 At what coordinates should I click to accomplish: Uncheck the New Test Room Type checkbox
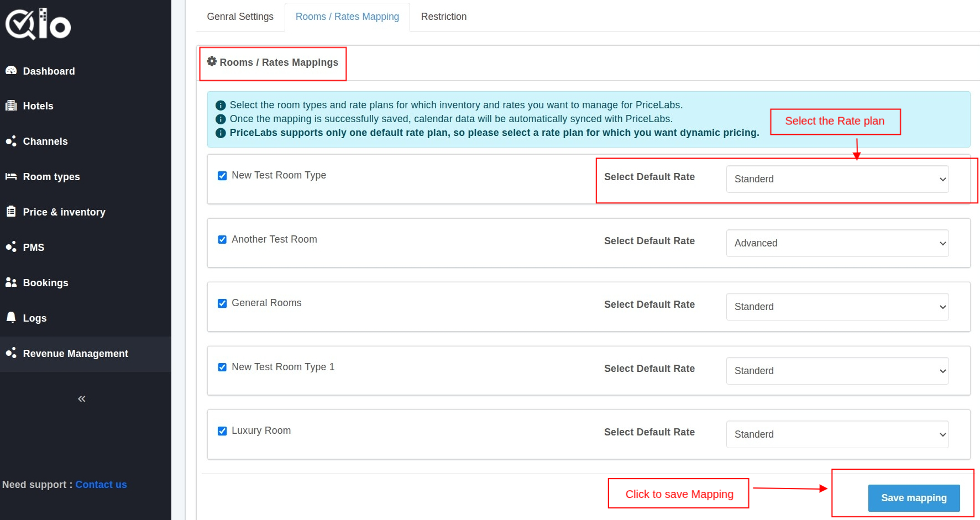[222, 176]
